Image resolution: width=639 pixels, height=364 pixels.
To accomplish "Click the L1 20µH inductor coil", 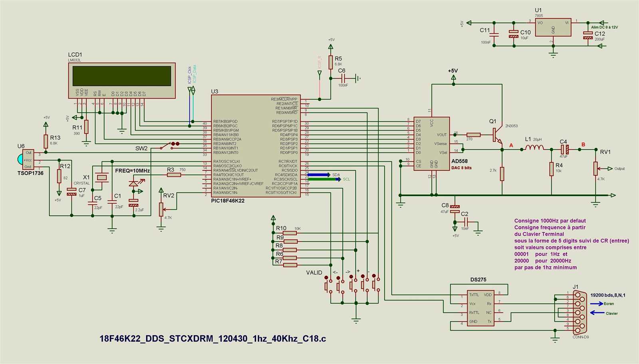I will 534,148.
